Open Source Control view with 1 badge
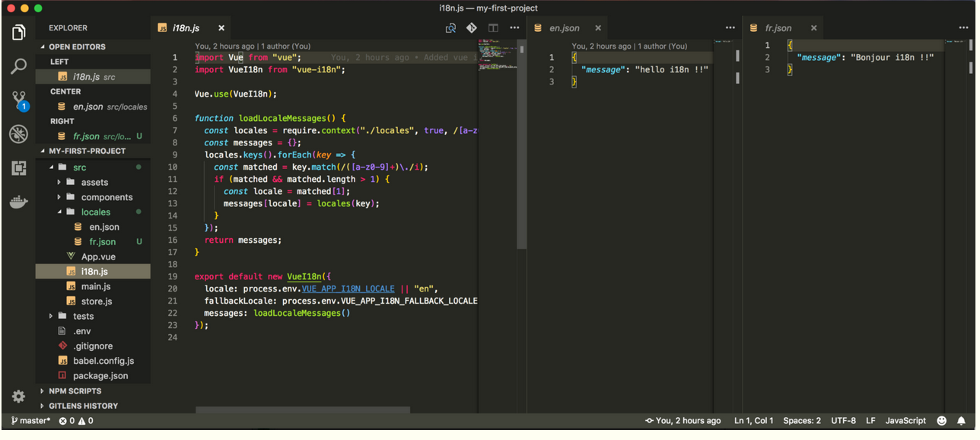 point(19,100)
